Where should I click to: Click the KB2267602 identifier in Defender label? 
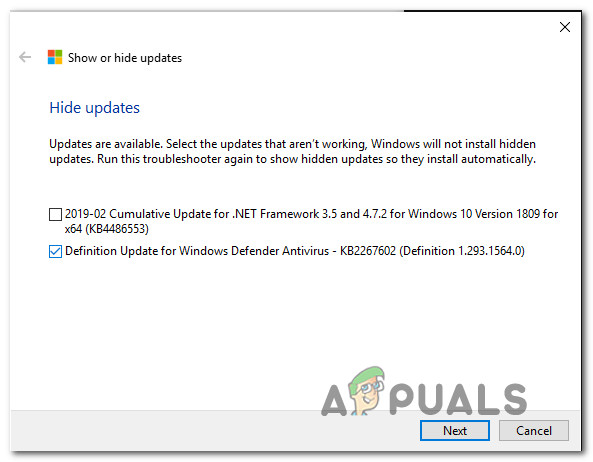[x=368, y=251]
